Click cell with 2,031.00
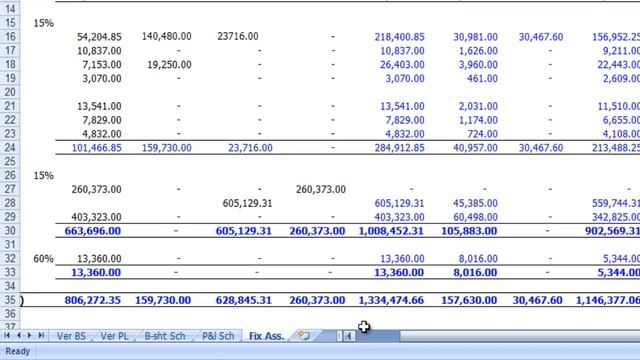The width and height of the screenshot is (640, 360). pyautogui.click(x=478, y=107)
